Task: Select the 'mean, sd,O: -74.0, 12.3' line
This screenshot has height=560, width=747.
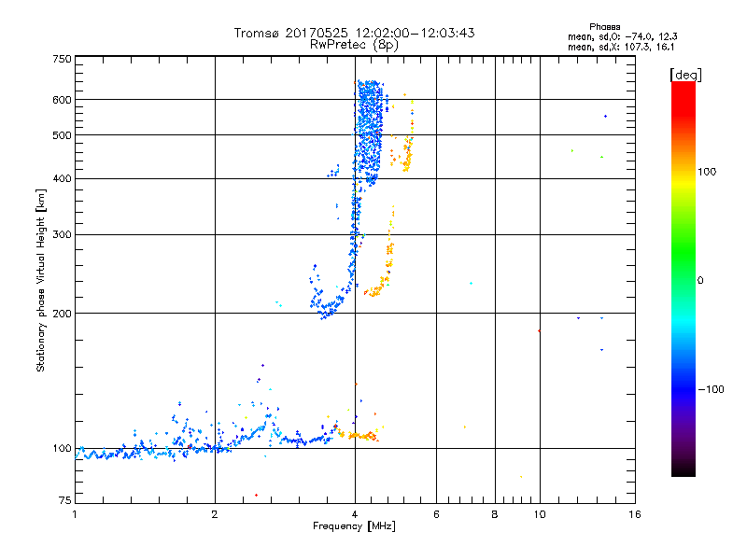Action: tap(623, 36)
